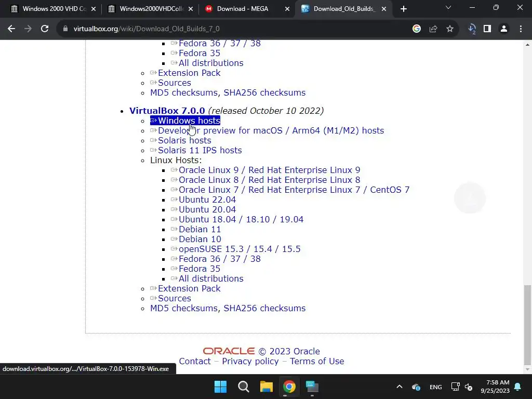View site information via the lock icon

pos(65,29)
